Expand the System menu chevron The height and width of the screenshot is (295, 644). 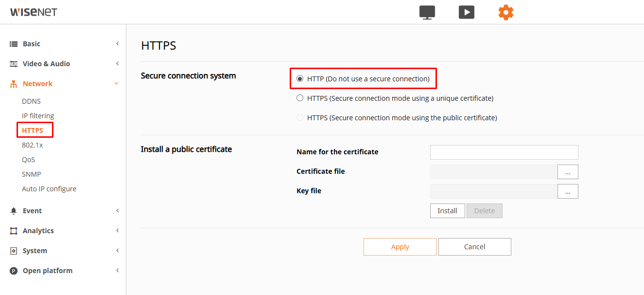click(x=117, y=251)
